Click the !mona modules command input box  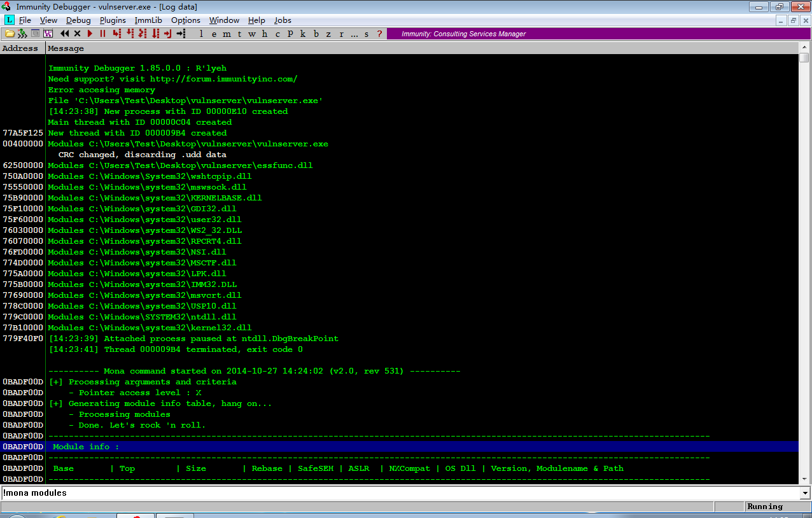(400, 493)
